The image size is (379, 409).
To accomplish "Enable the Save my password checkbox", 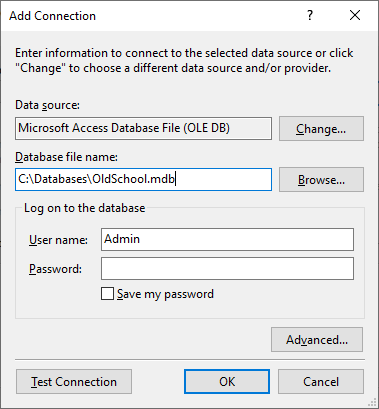I will [107, 294].
